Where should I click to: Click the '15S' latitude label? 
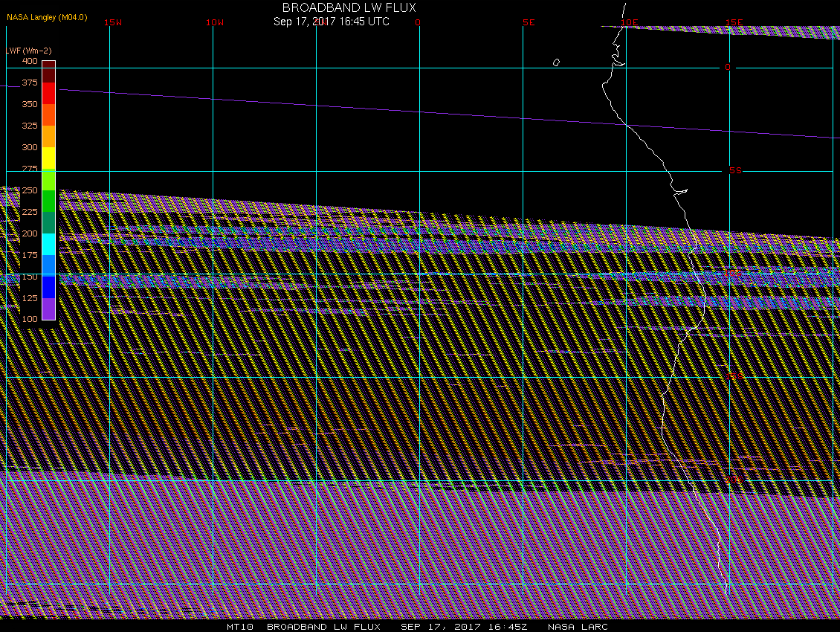click(734, 376)
